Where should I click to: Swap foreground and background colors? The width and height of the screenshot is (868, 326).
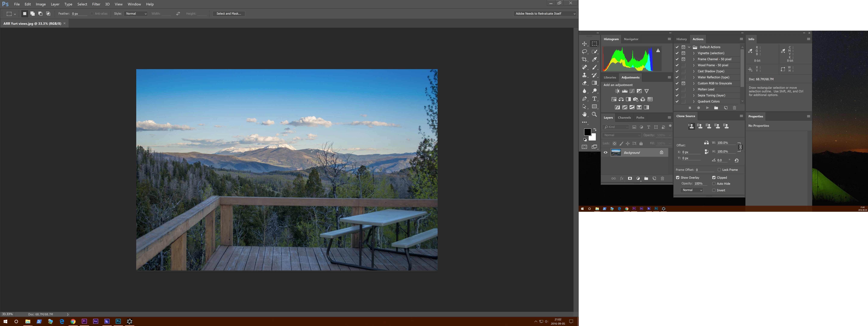595,130
